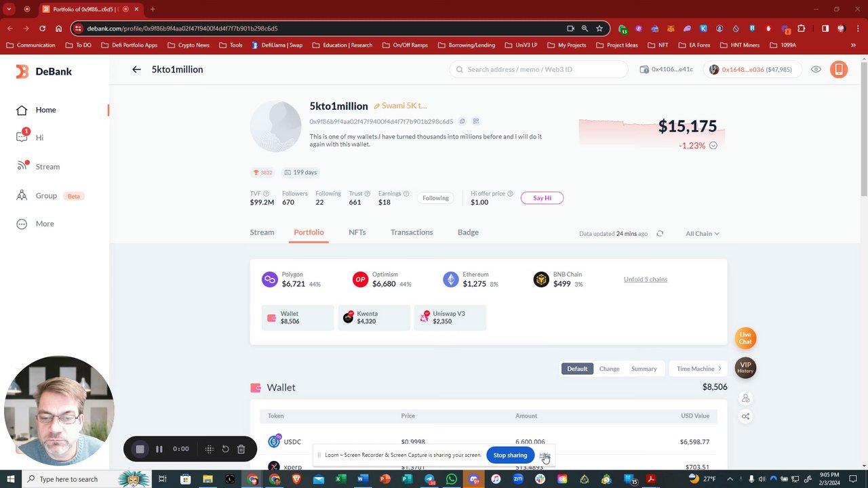The height and width of the screenshot is (488, 868).
Task: Toggle balance visibility eye icon
Action: tap(816, 69)
